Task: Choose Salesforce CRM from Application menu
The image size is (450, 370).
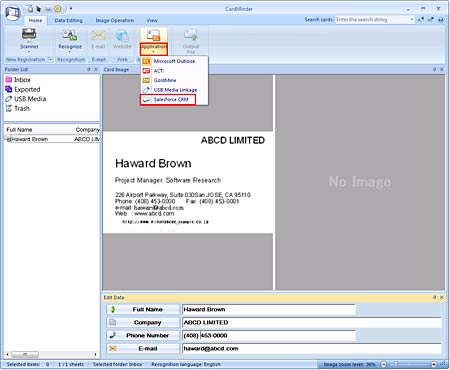Action: click(168, 99)
